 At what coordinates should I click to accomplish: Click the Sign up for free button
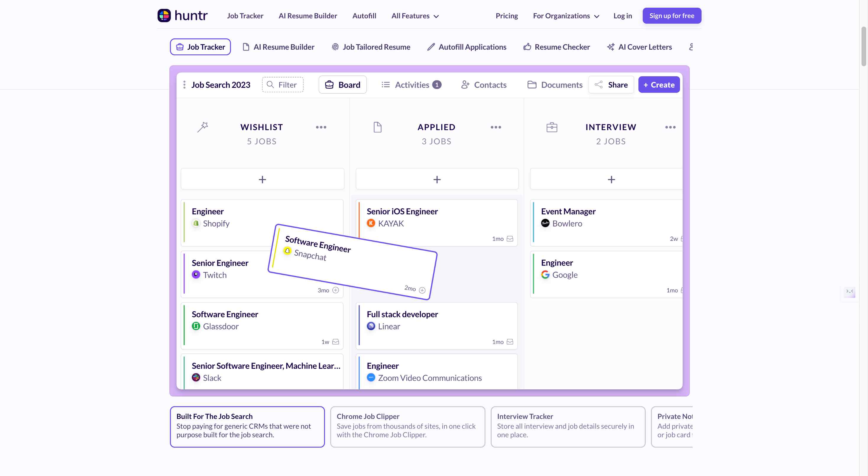pyautogui.click(x=672, y=15)
